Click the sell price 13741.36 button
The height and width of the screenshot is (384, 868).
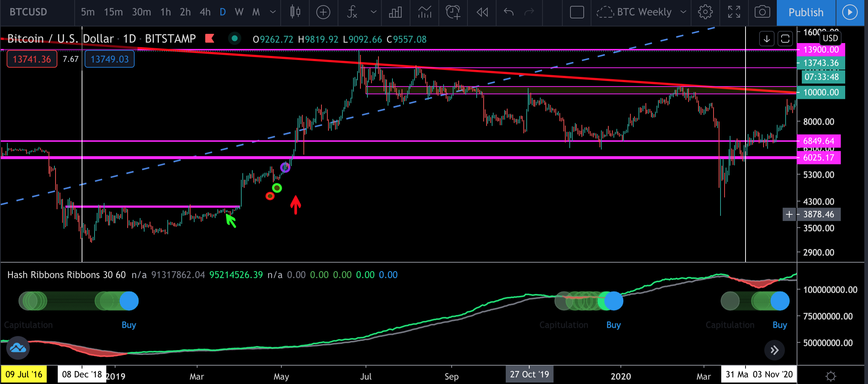[x=32, y=59]
